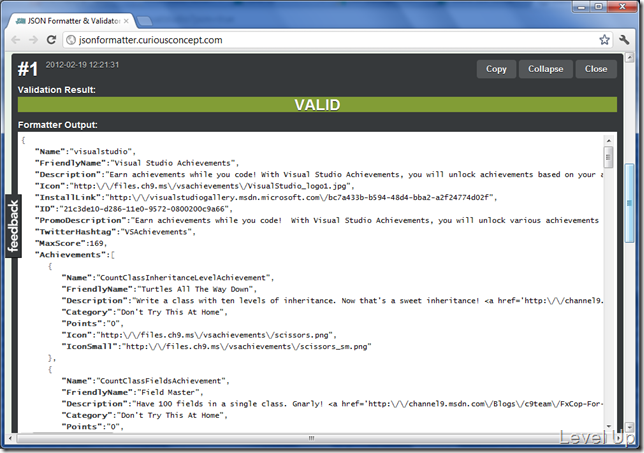Image resolution: width=644 pixels, height=453 pixels.
Task: Click the #1 result number heading
Action: point(28,69)
